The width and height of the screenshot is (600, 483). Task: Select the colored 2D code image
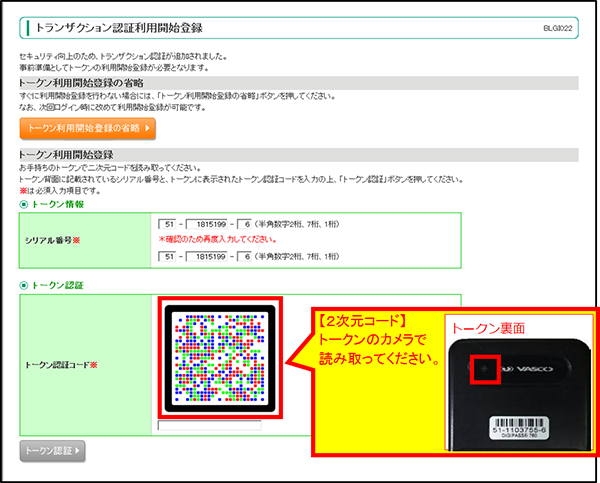[220, 358]
